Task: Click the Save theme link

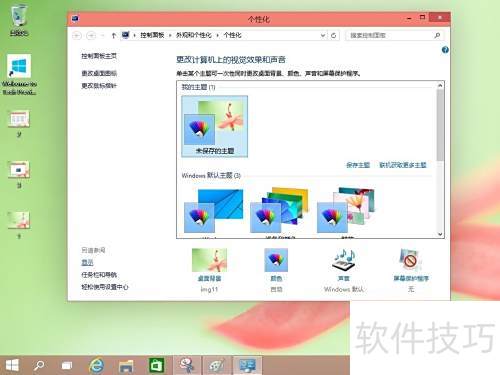Action: 358,165
